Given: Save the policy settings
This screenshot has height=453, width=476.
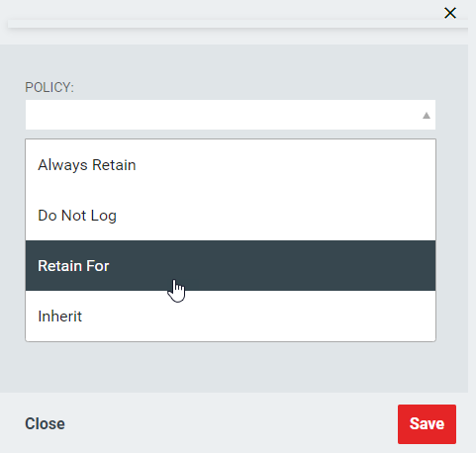Looking at the screenshot, I should click(x=427, y=424).
